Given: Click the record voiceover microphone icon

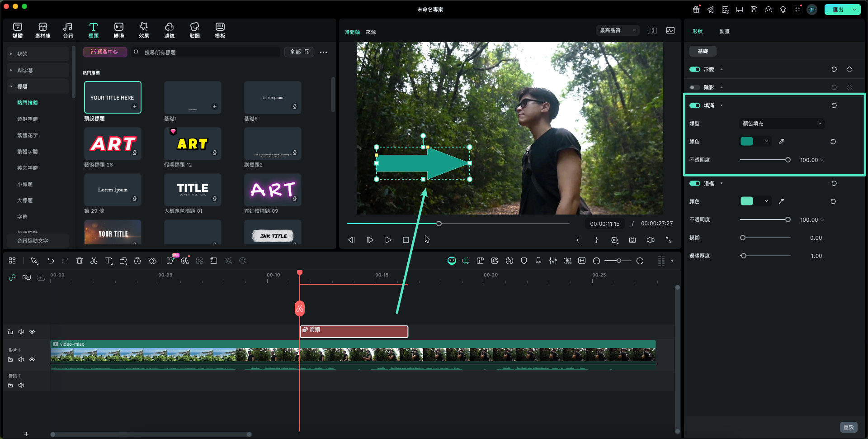Looking at the screenshot, I should click(538, 261).
